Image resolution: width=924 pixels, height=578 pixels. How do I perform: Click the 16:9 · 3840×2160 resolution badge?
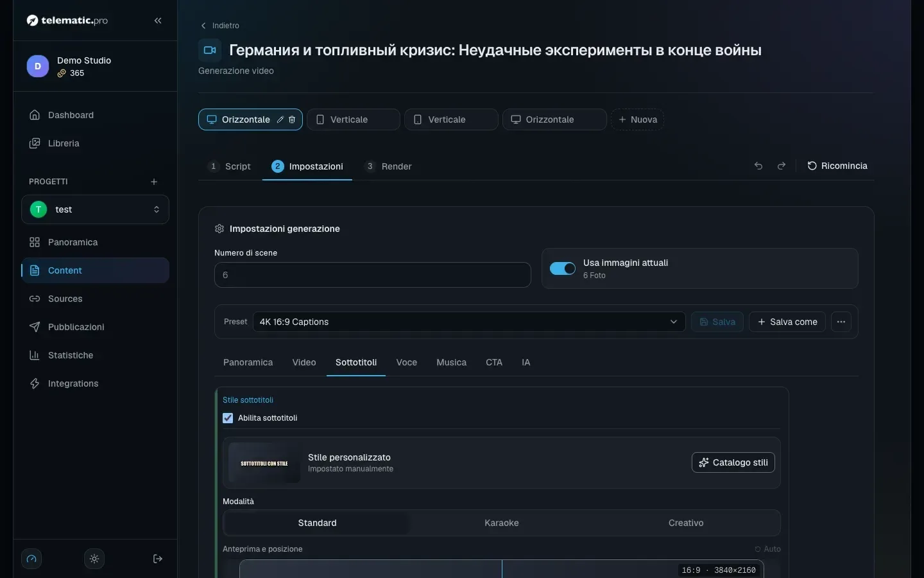(x=719, y=570)
